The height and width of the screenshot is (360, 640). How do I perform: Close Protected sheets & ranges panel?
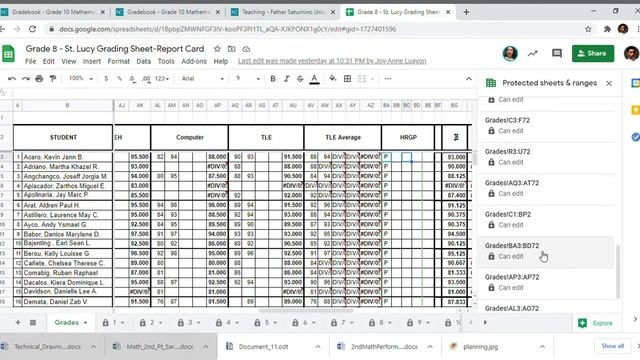pos(609,83)
